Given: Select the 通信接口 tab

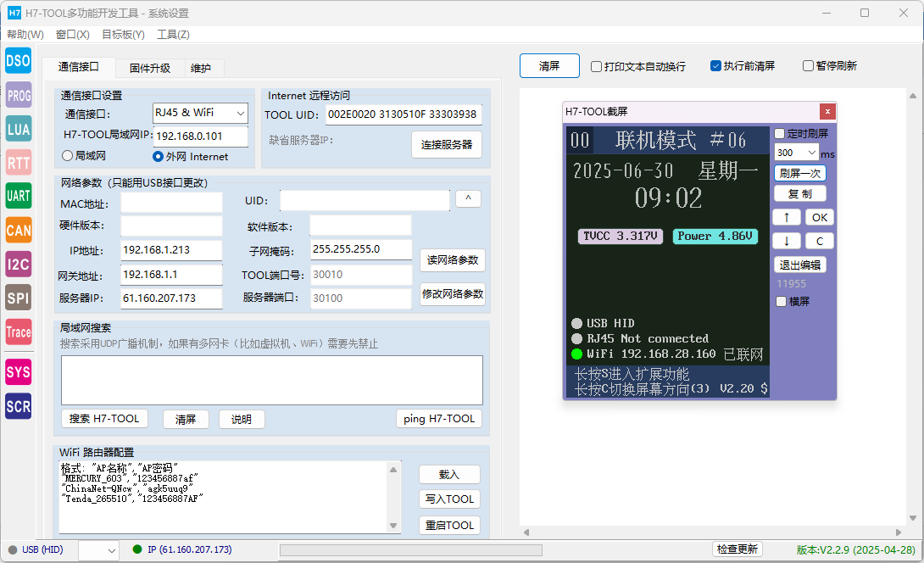Looking at the screenshot, I should (78, 67).
